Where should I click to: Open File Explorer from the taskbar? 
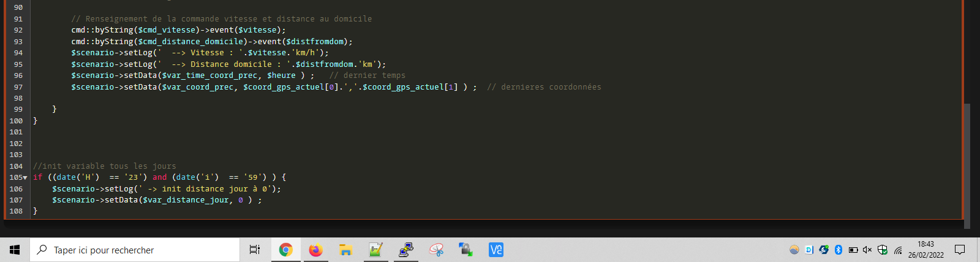point(345,250)
